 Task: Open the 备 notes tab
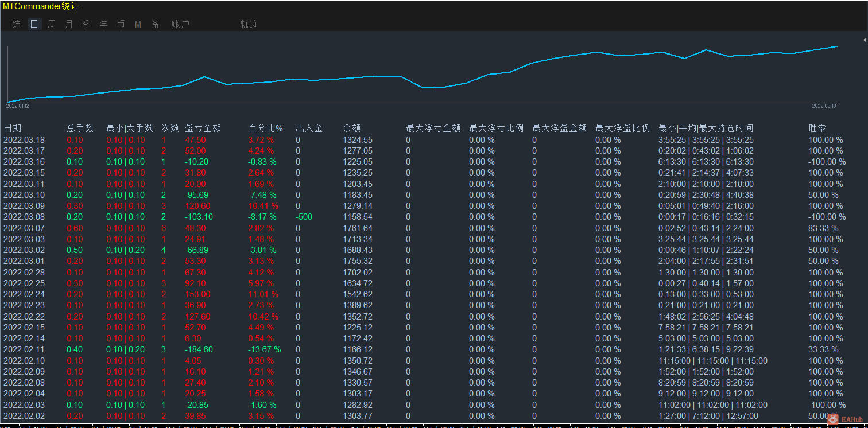155,24
